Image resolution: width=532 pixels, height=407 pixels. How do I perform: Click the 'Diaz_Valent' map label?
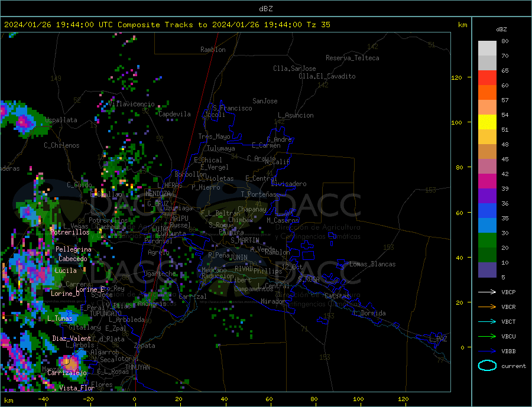pyautogui.click(x=72, y=338)
